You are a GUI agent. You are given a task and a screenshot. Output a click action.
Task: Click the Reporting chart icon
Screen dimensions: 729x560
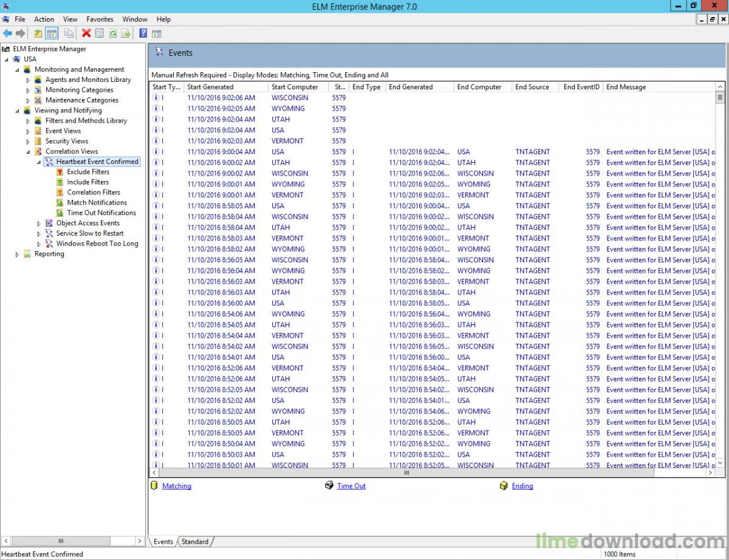(x=27, y=254)
